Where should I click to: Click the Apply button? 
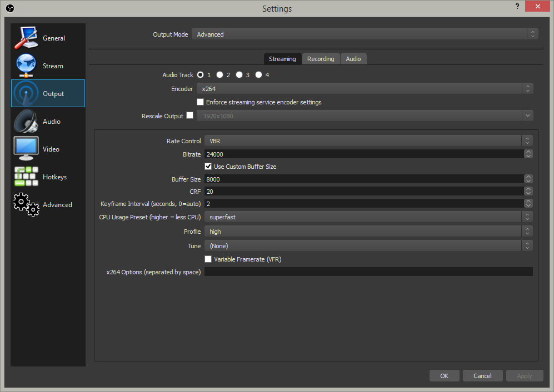coord(525,376)
